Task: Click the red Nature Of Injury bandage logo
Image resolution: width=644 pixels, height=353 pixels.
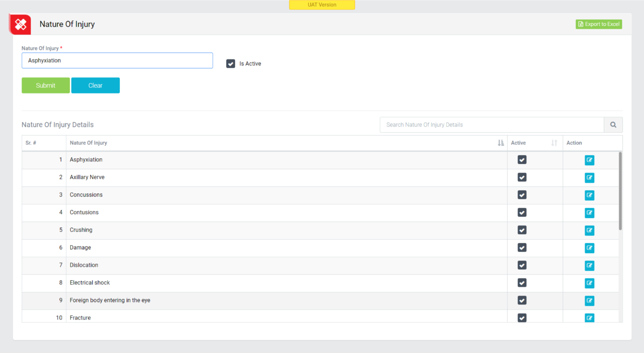Action: click(20, 24)
